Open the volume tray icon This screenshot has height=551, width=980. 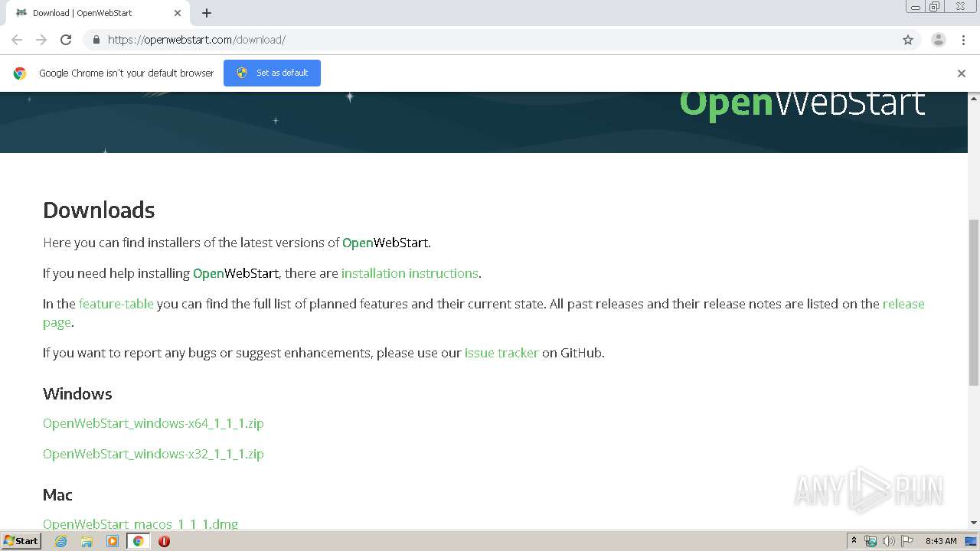coord(888,541)
